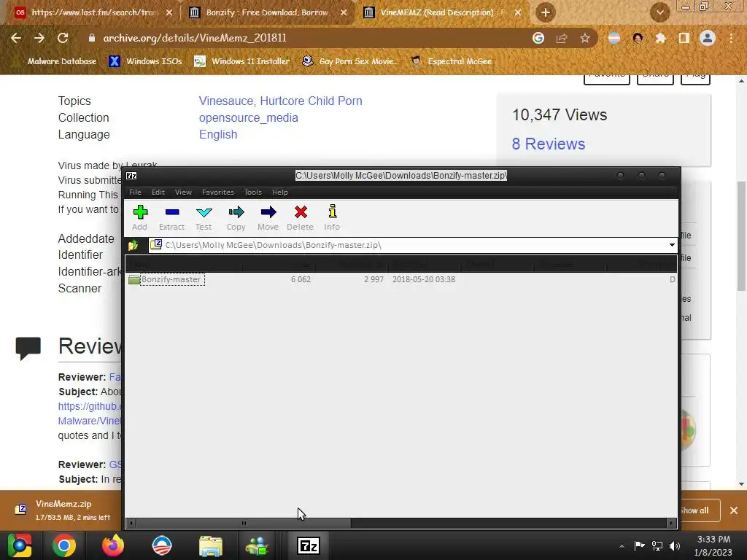
Task: Click the Google icon in address bar
Action: 538,38
